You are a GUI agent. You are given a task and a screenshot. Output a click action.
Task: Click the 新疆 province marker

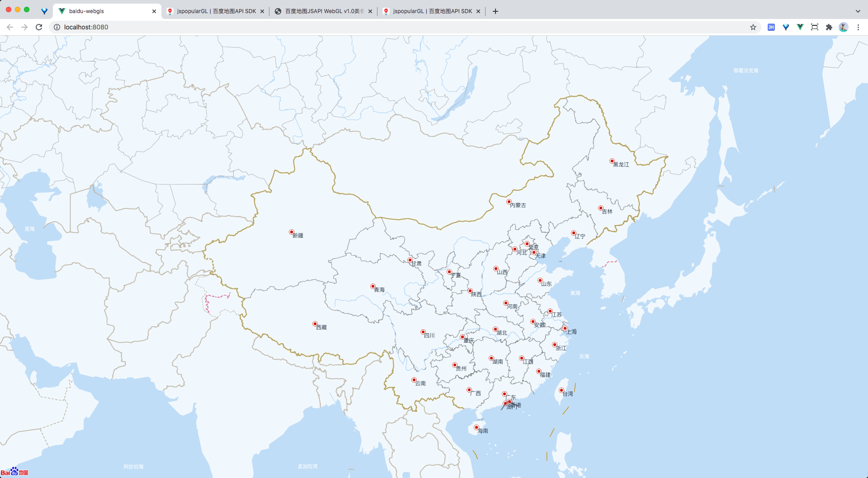tap(292, 232)
